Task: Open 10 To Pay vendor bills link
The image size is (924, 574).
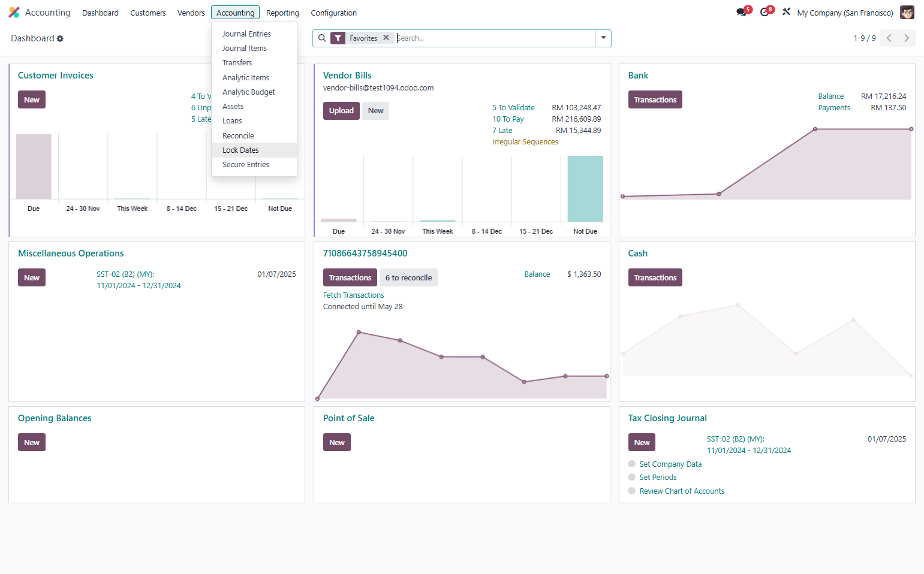Action: [508, 119]
